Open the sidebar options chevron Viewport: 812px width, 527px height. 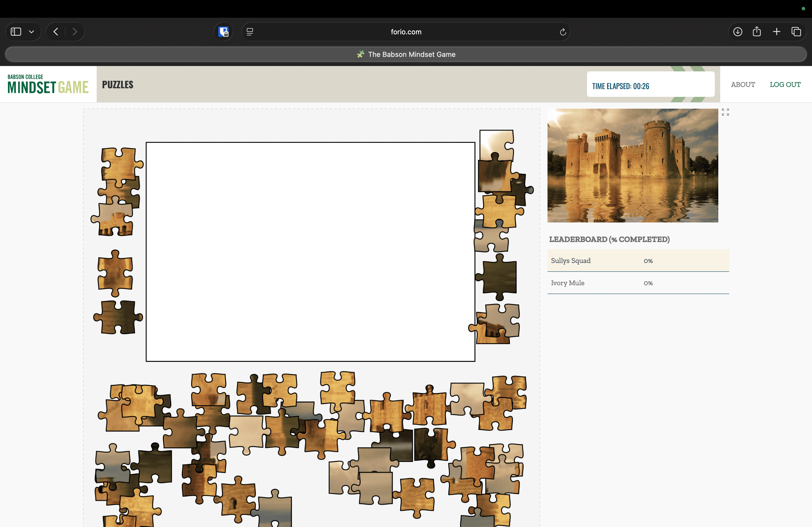(32, 31)
